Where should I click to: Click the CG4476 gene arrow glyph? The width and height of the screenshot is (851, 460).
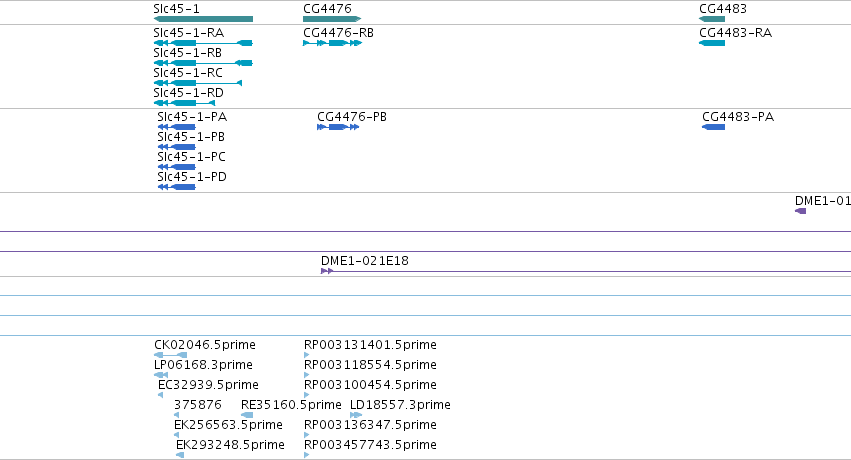[x=332, y=19]
